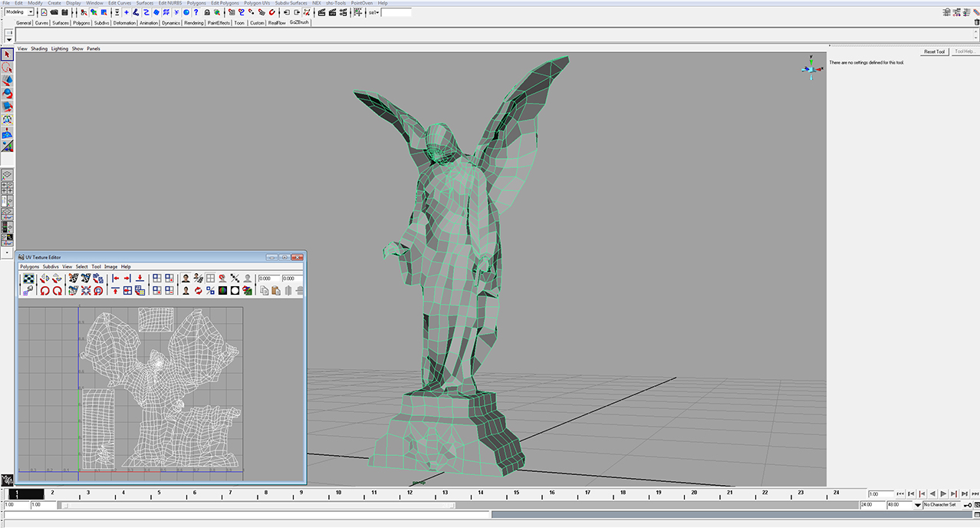
Task: Click the auto keyframe key icon at bottom right
Action: pyautogui.click(x=968, y=505)
